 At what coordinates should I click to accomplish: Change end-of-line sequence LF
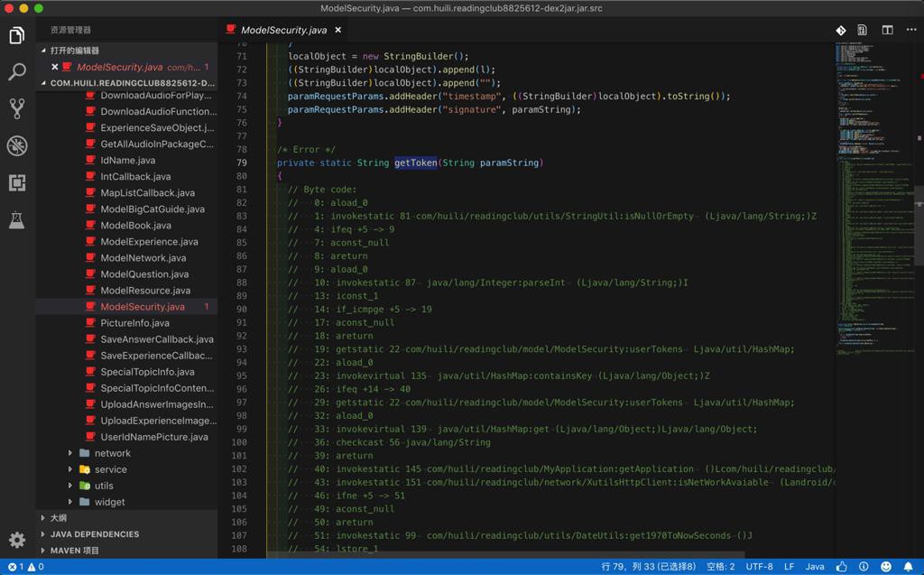pos(789,567)
